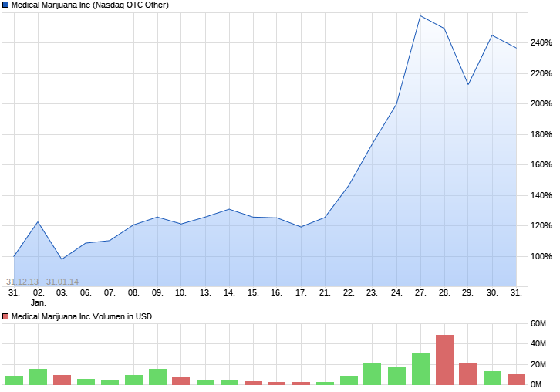Click the red volume bar on 29.

tap(468, 373)
